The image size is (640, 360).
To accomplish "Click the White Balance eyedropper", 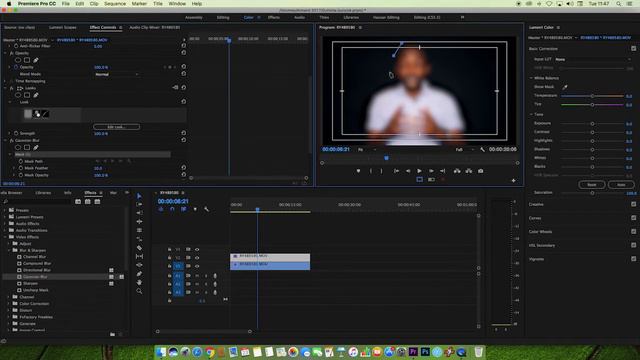I will (x=565, y=87).
